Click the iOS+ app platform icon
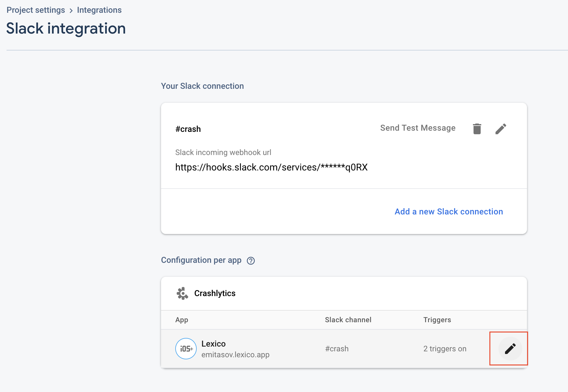This screenshot has width=568, height=392. pyautogui.click(x=186, y=349)
